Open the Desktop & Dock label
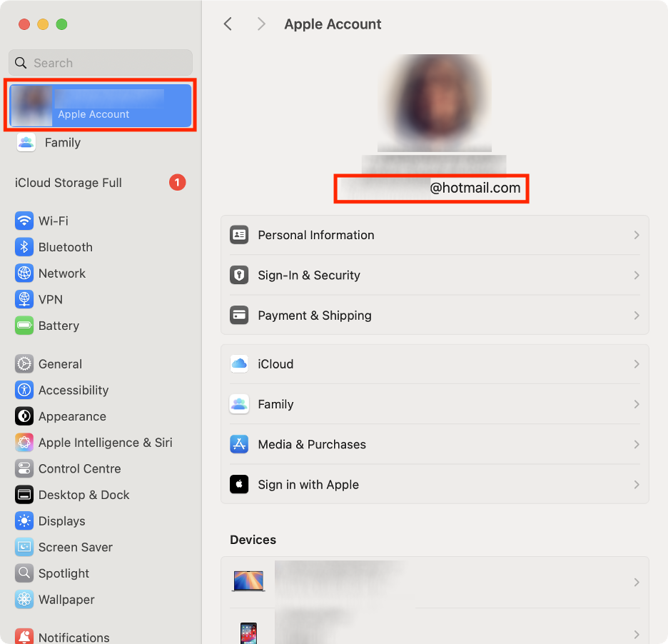Image resolution: width=668 pixels, height=644 pixels. [83, 495]
